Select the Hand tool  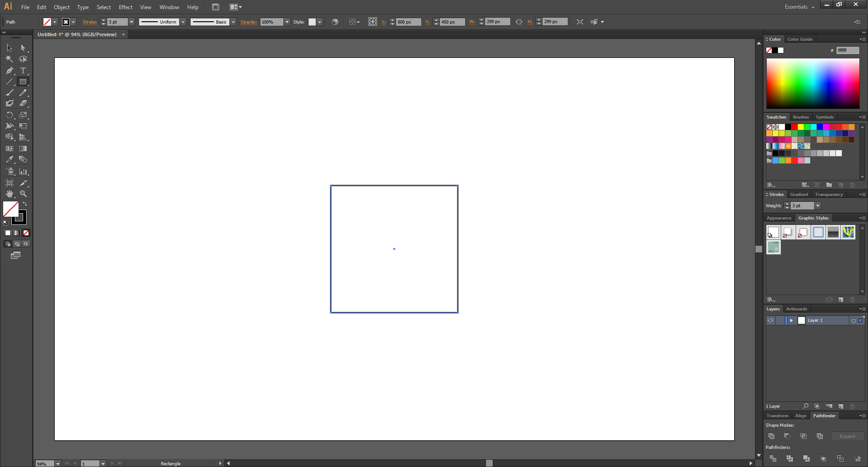[9, 194]
